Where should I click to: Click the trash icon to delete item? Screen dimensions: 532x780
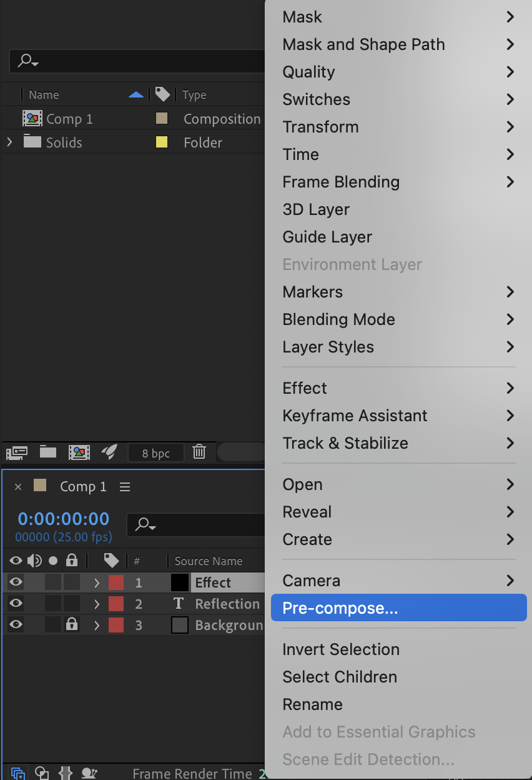pos(199,452)
